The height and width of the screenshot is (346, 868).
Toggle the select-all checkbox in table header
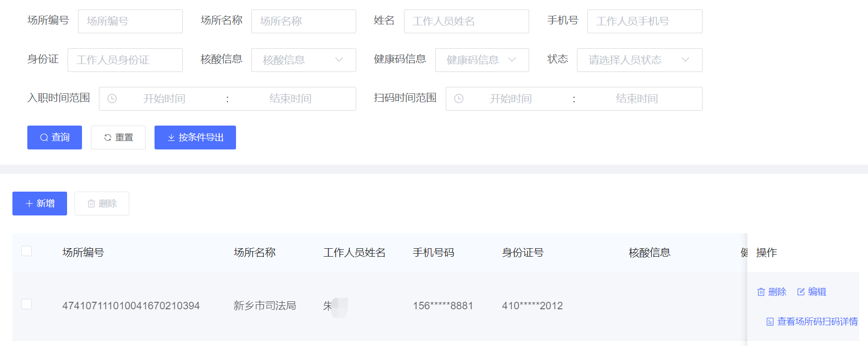[27, 251]
